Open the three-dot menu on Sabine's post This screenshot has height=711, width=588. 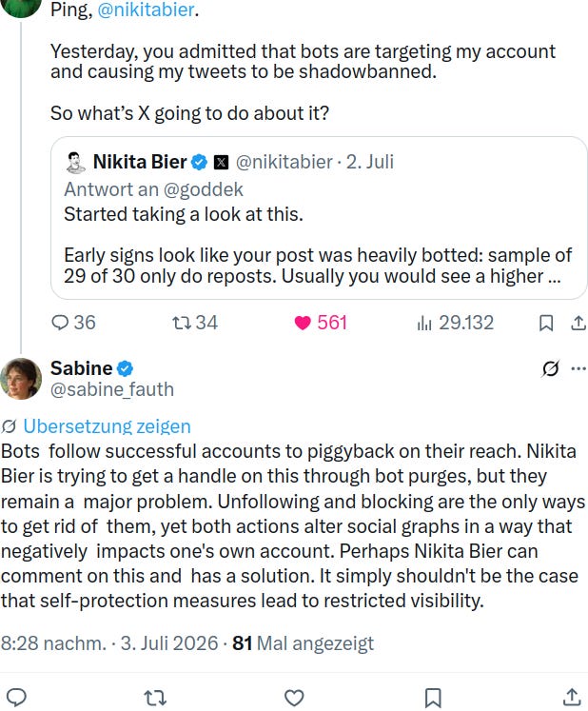[x=578, y=368]
